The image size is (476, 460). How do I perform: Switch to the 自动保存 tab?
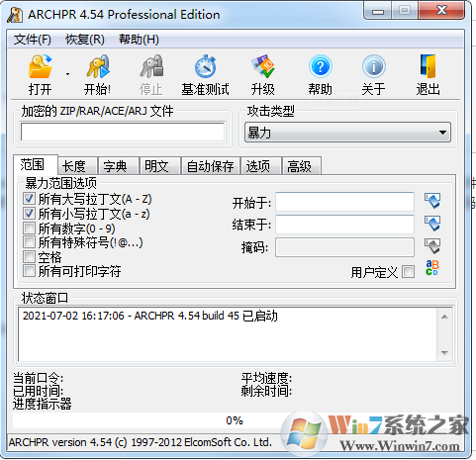click(x=211, y=166)
